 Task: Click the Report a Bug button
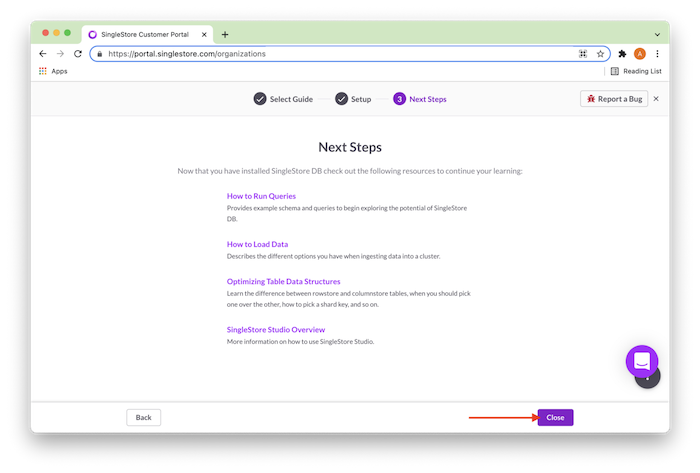coord(614,99)
